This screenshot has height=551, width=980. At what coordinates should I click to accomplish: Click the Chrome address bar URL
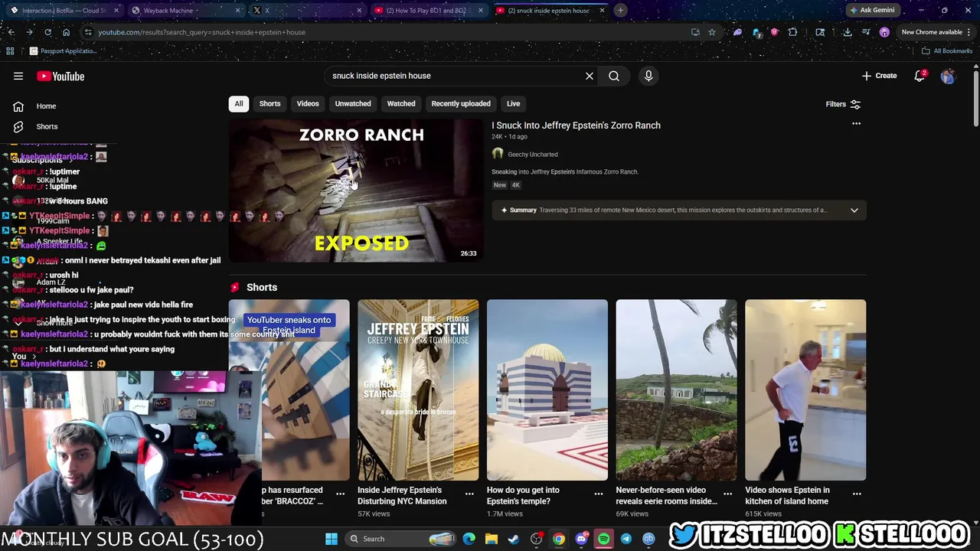click(201, 32)
